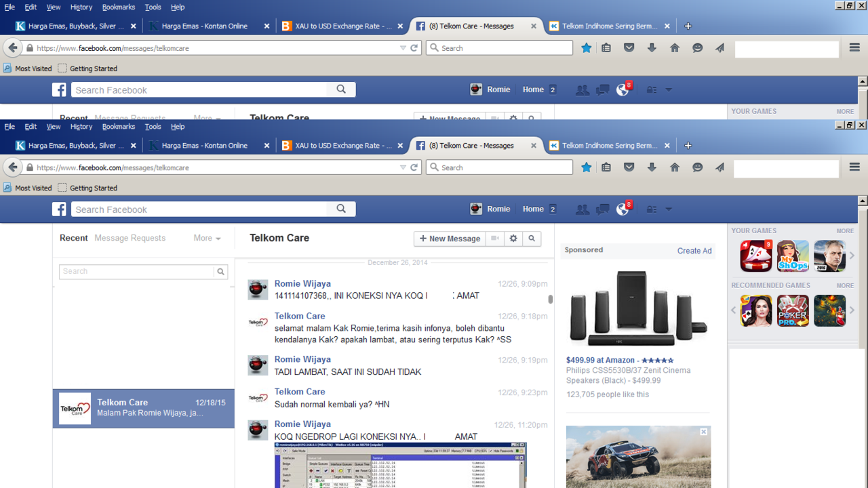This screenshot has width=868, height=488.
Task: Click the Facebook logo in front window header
Action: [60, 209]
